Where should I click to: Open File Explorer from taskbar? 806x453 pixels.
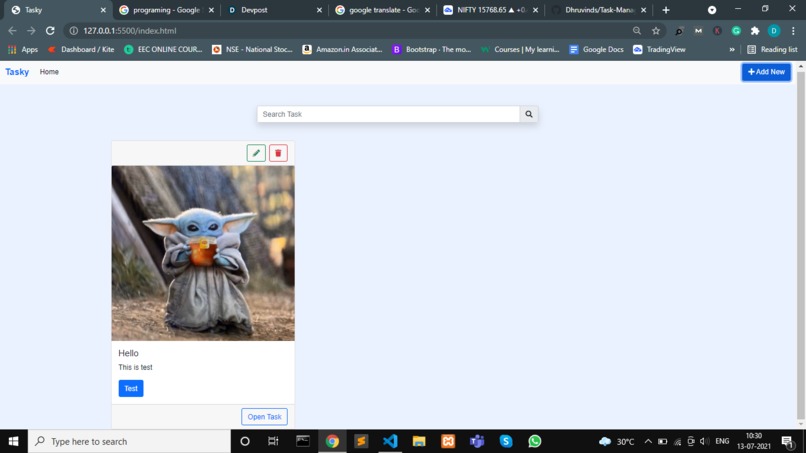tap(419, 441)
